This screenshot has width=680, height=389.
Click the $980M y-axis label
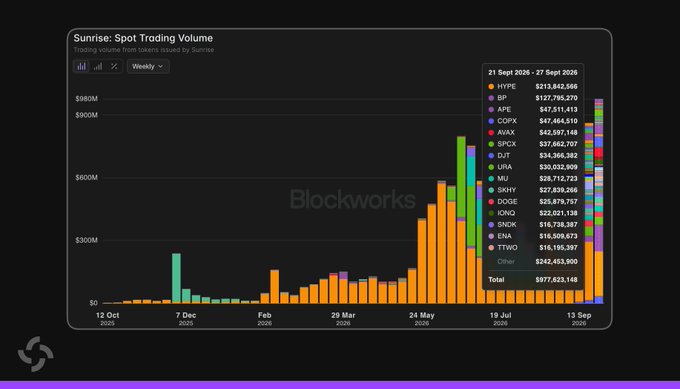(86, 99)
